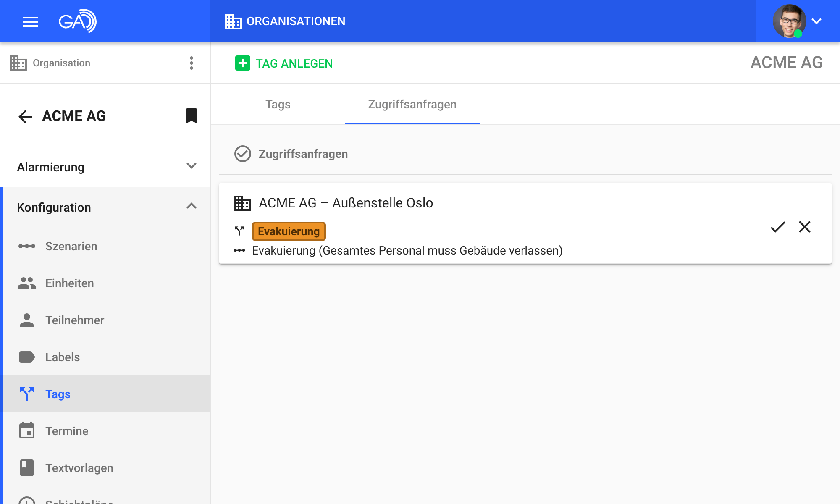Image resolution: width=840 pixels, height=504 pixels.
Task: Go to Einheiten in the sidebar
Action: 69,283
